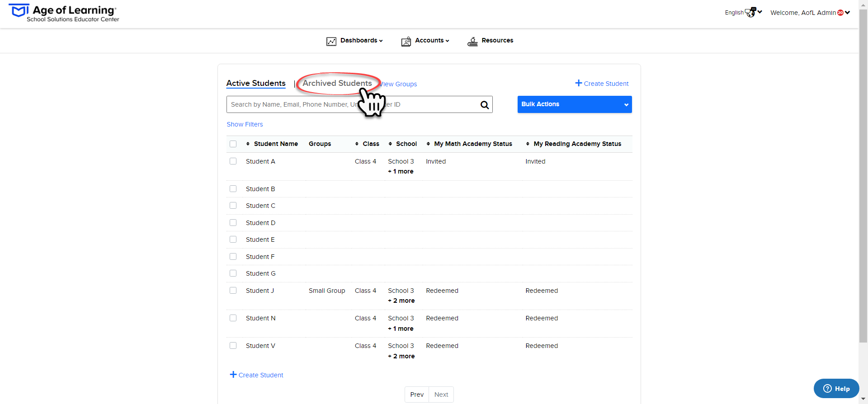868x404 pixels.
Task: Click Student A's Class 4 cell
Action: click(x=365, y=161)
